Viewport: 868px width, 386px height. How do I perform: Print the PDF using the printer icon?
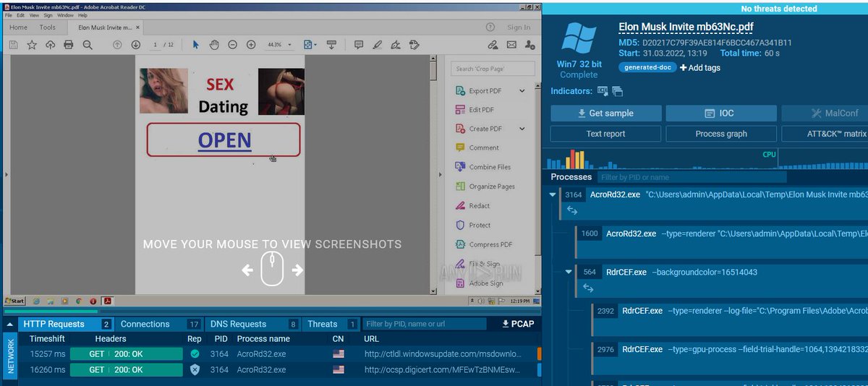pyautogui.click(x=69, y=45)
